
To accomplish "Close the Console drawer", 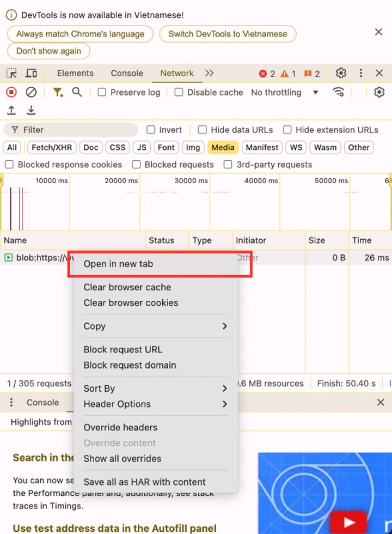I will point(381,402).
